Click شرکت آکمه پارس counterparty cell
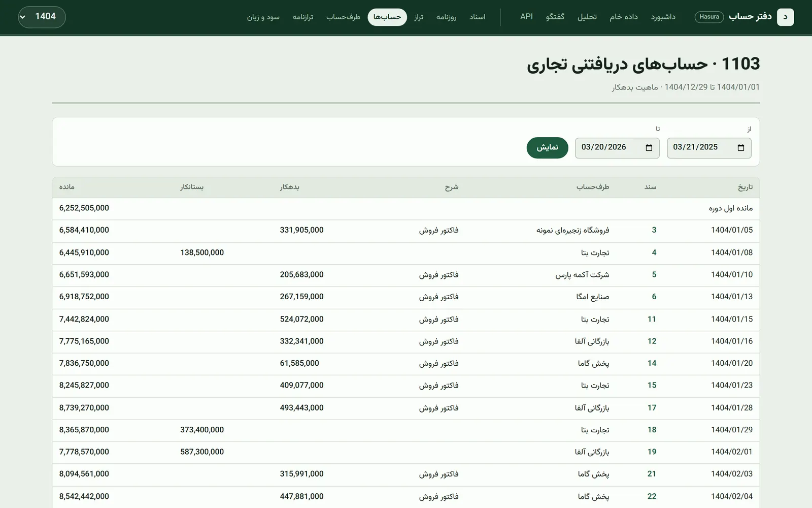The height and width of the screenshot is (508, 812). point(582,274)
